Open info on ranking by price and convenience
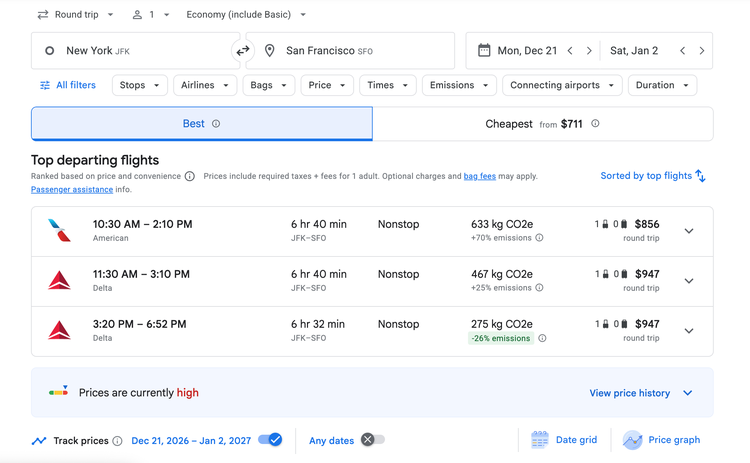 click(190, 176)
